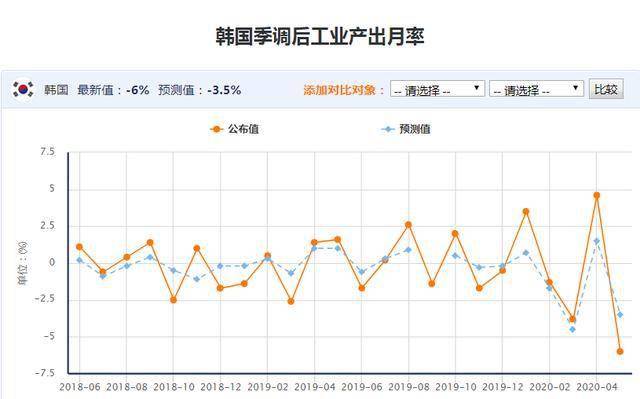Click the 2020-04 x-axis label
Viewport: 640px width, 399px height.
click(x=596, y=386)
